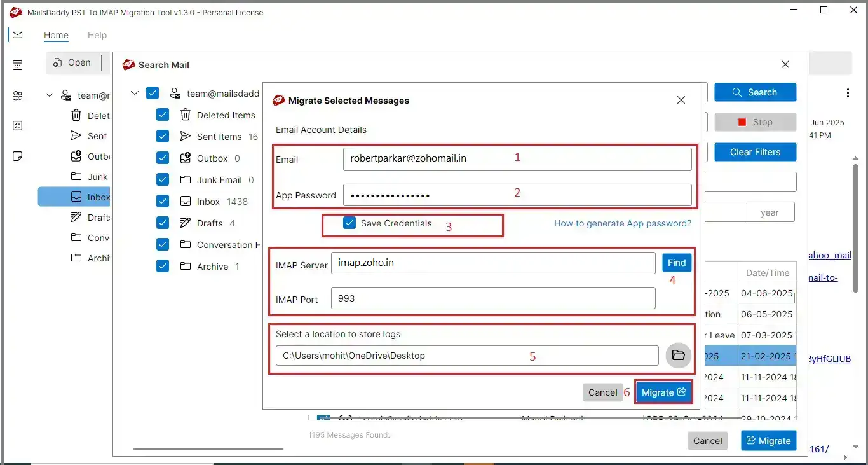868x465 pixels.
Task: Click the blue Migrate button in the dialog
Action: tap(663, 392)
